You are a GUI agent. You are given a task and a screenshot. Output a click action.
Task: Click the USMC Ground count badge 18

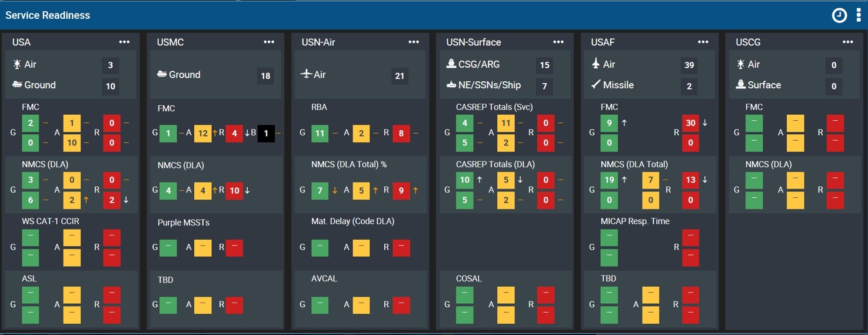[265, 76]
